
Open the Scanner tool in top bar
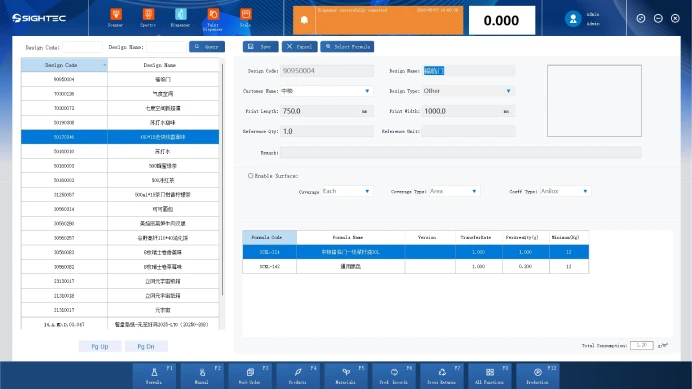[116, 18]
